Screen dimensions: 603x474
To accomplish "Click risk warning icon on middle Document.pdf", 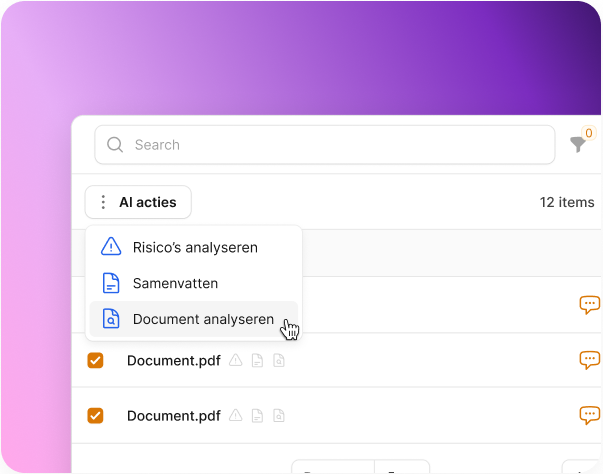I will click(236, 361).
